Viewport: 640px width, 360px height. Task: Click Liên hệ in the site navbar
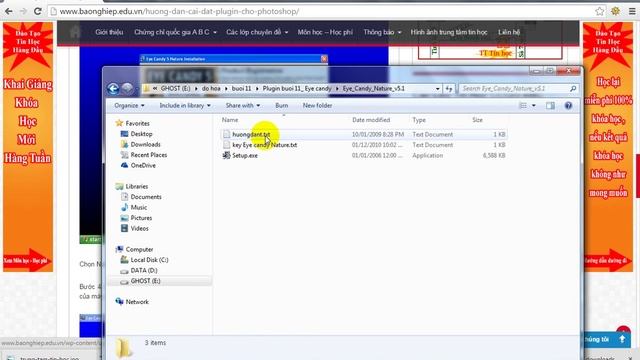509,32
